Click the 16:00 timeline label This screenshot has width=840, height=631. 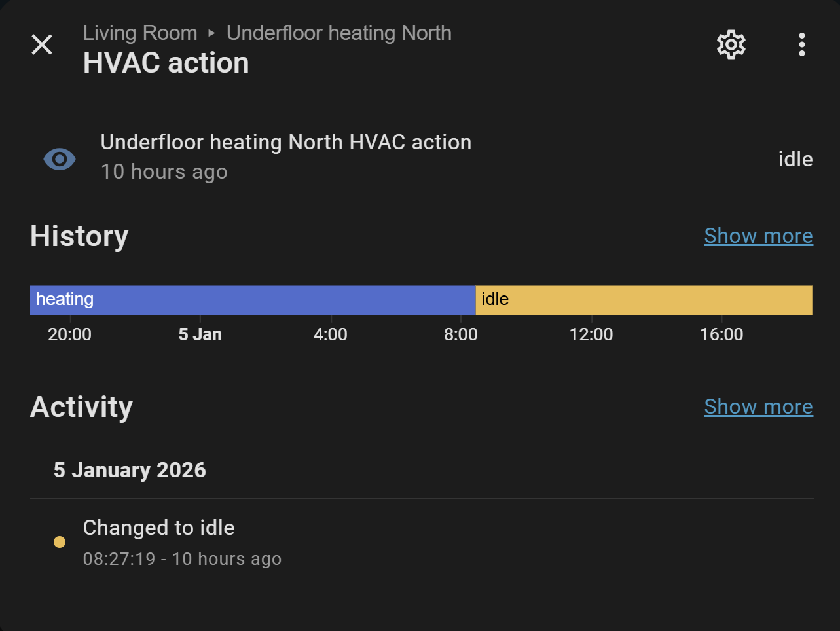[721, 334]
